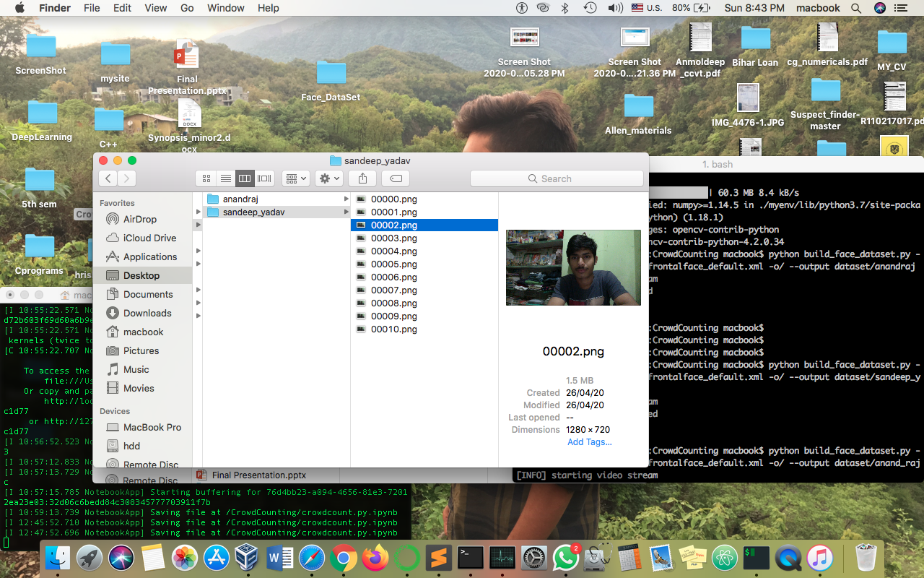The image size is (924, 578).
Task: Open the Edit menu
Action: [122, 8]
